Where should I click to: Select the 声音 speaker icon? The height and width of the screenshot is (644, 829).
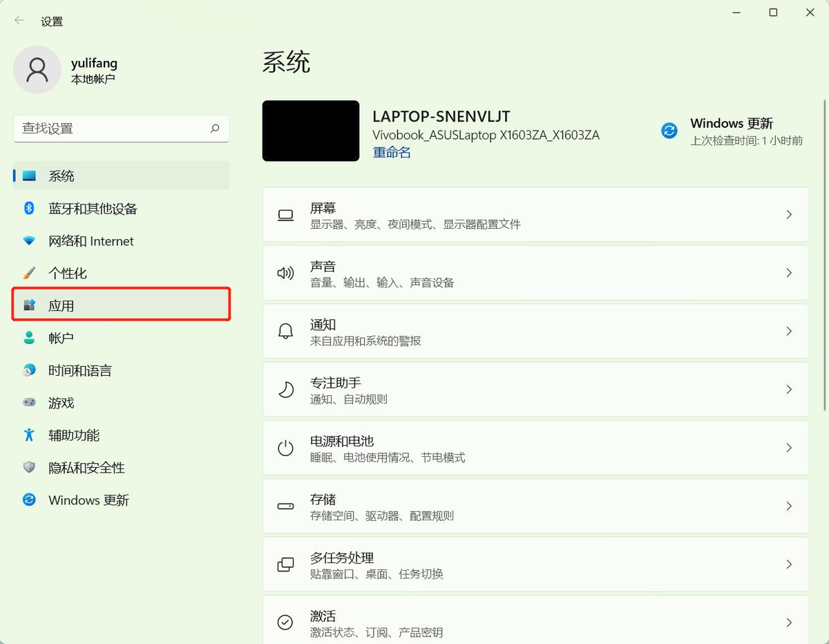point(285,272)
